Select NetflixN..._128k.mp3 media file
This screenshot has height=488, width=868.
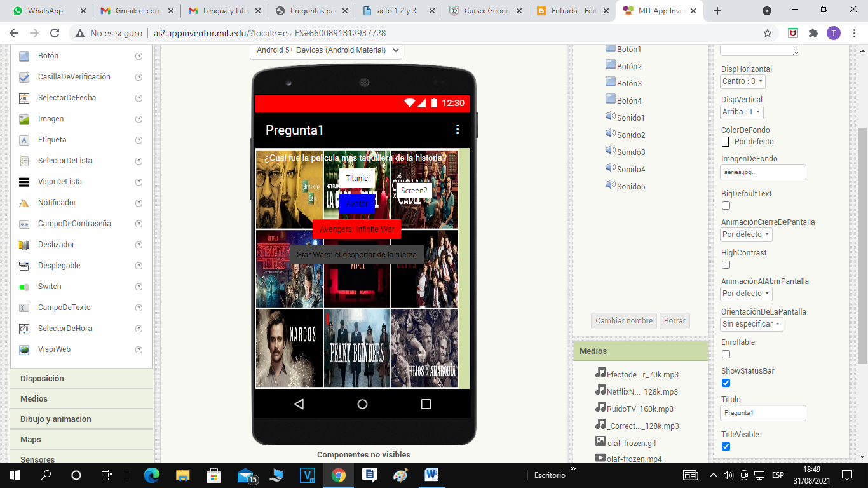tap(637, 391)
